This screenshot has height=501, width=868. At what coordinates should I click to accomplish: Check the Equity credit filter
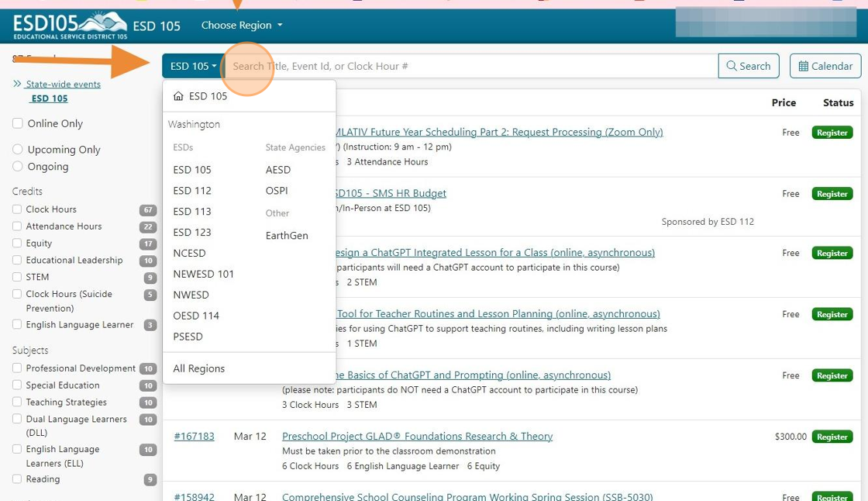click(x=17, y=243)
